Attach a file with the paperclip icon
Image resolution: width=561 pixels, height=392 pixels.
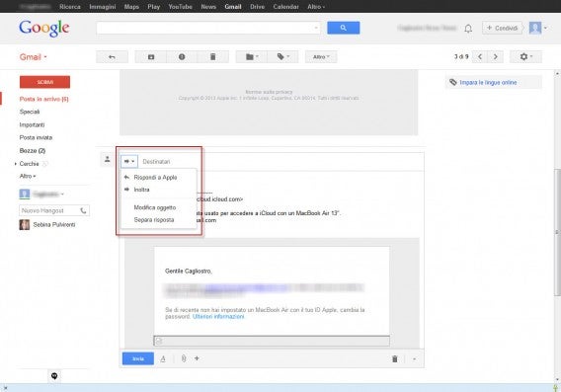[x=184, y=358]
